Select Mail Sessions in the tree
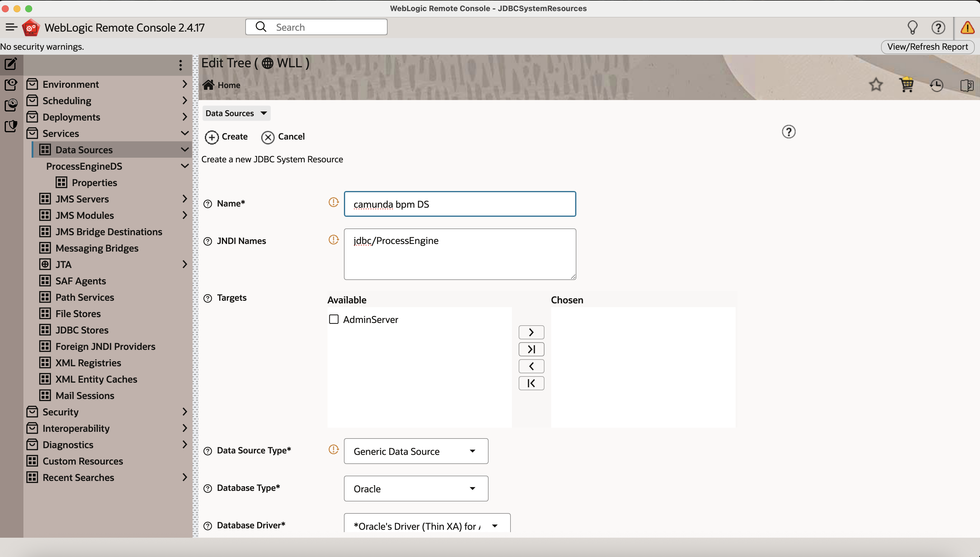 point(85,395)
